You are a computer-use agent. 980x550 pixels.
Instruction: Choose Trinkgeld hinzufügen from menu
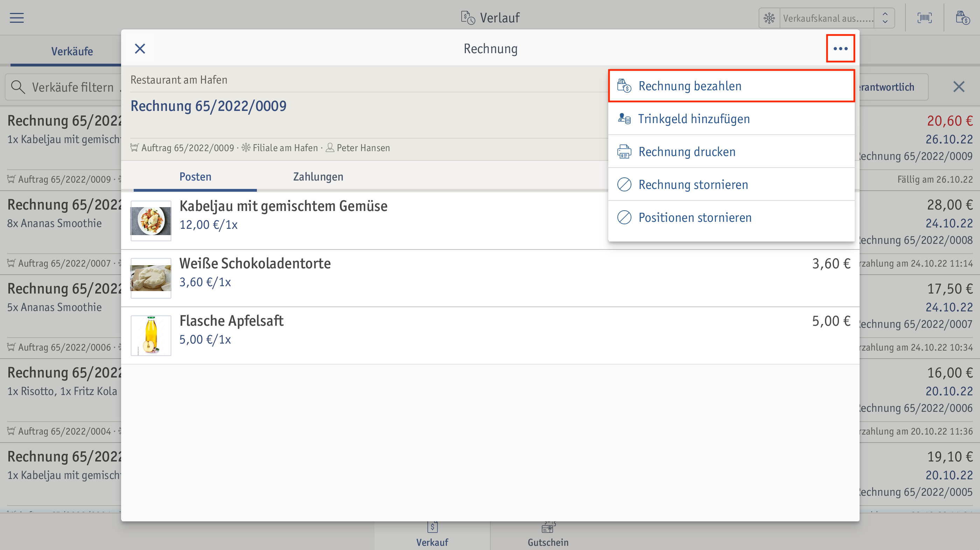coord(731,119)
